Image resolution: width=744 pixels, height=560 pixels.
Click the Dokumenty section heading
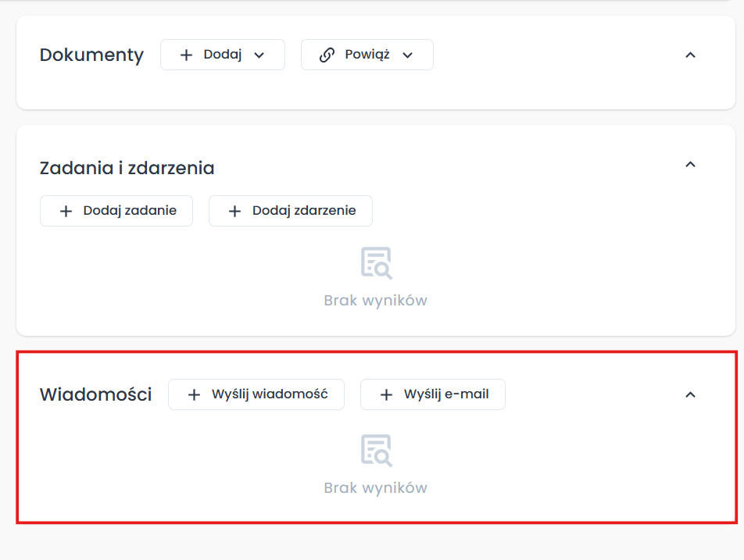tap(91, 55)
